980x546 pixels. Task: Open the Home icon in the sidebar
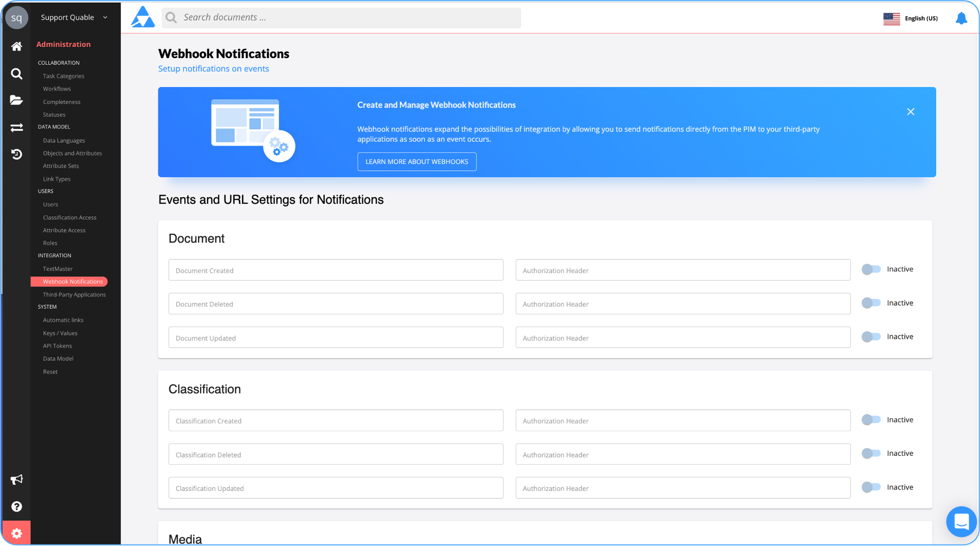16,46
